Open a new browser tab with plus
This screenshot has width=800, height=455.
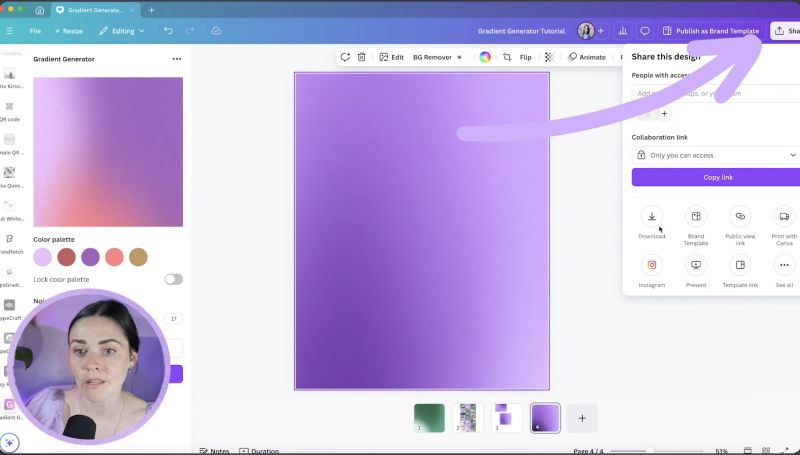[x=151, y=10]
